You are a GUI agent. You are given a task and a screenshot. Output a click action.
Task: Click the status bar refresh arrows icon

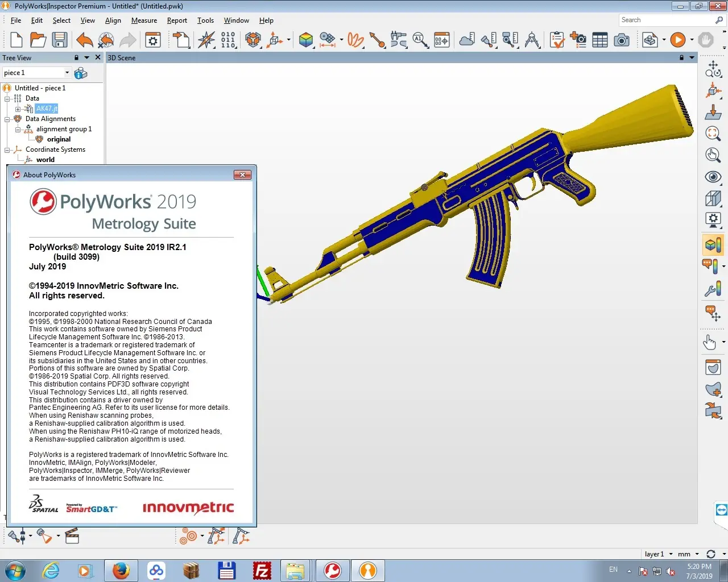coord(710,554)
